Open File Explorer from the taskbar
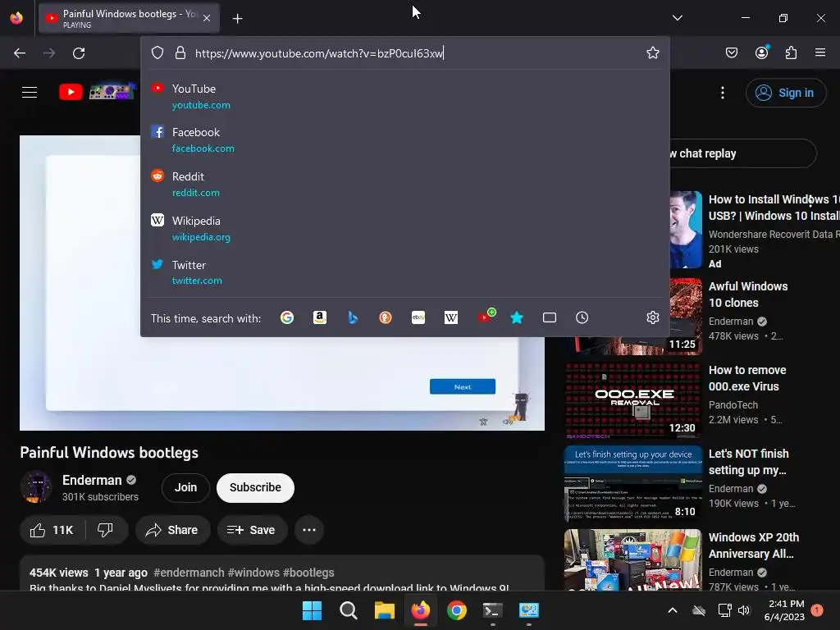Screen dimensions: 840x630 pos(384,610)
